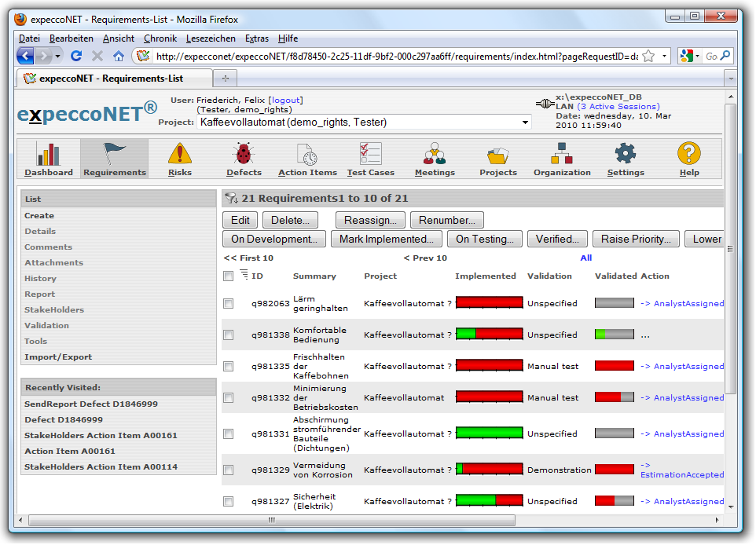Image resolution: width=756 pixels, height=545 pixels.
Task: Open the Dashboard bar chart icon
Action: tap(48, 154)
